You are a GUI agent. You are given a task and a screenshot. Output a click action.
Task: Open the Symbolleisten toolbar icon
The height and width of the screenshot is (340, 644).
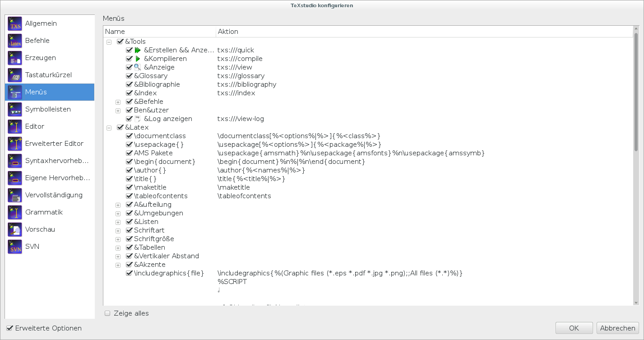(15, 109)
